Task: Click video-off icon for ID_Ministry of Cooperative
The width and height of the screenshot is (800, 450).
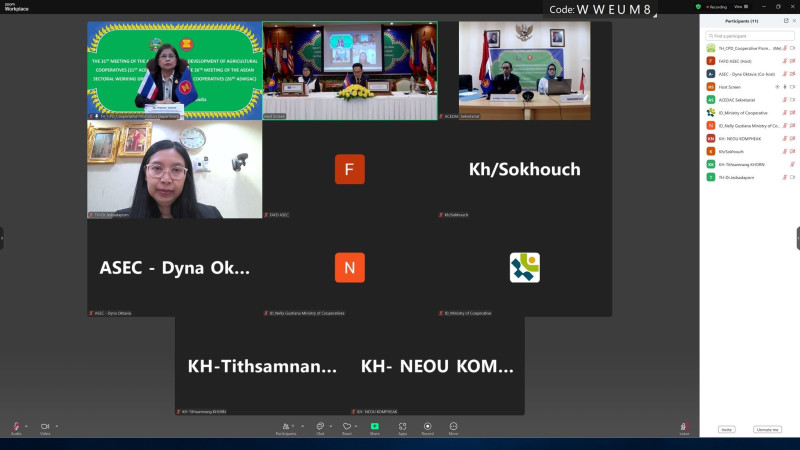Action: point(792,113)
